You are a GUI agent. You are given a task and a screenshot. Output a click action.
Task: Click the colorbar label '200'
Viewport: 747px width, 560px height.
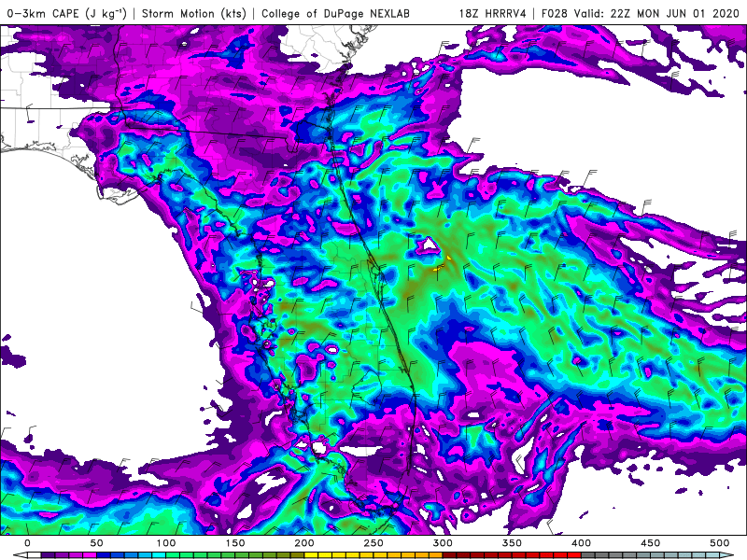point(304,543)
